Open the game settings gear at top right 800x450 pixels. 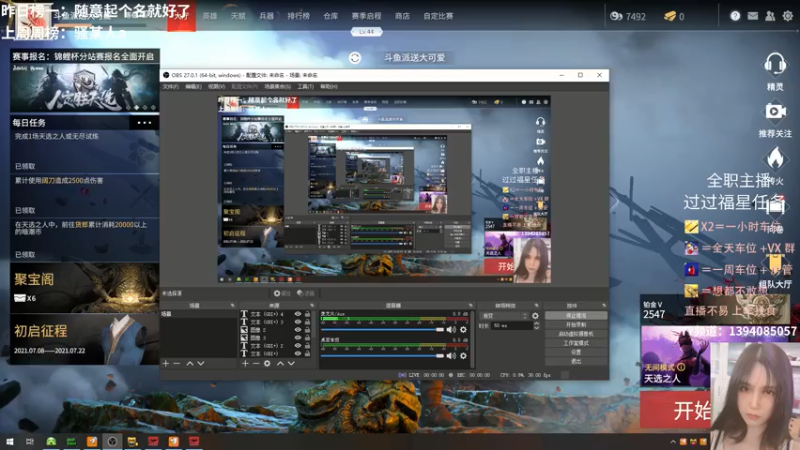click(x=788, y=16)
